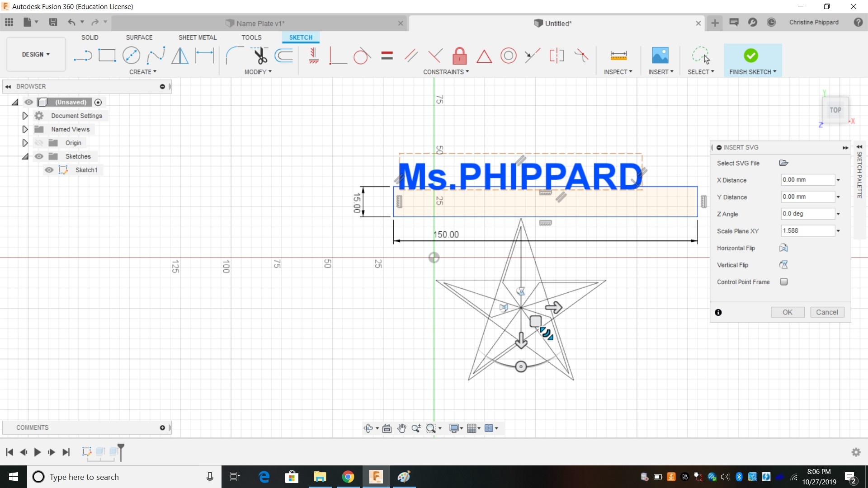Browse for SVG file folder icon
Image resolution: width=868 pixels, height=488 pixels.
coord(784,163)
